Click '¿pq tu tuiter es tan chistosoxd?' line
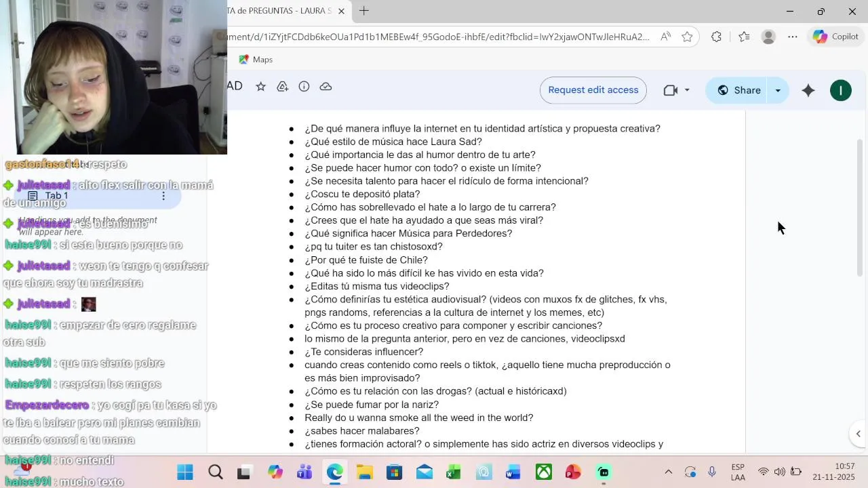 374,247
